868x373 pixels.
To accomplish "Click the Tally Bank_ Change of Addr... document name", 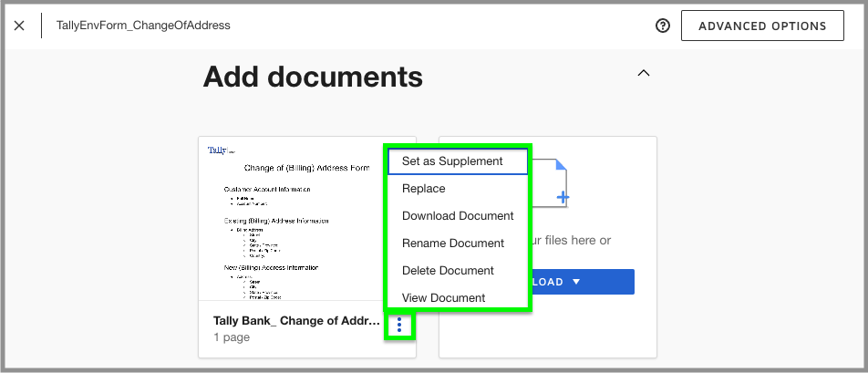I will (x=297, y=321).
